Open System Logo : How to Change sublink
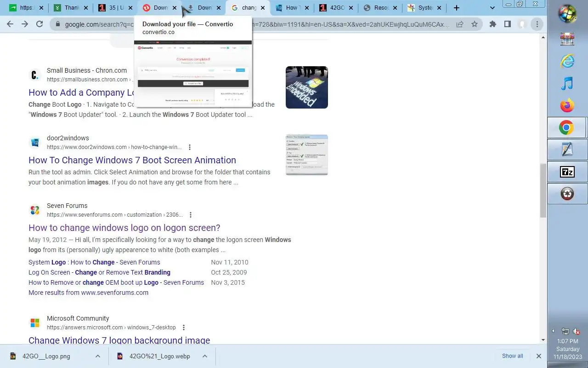The width and height of the screenshot is (588, 368). pyautogui.click(x=94, y=262)
